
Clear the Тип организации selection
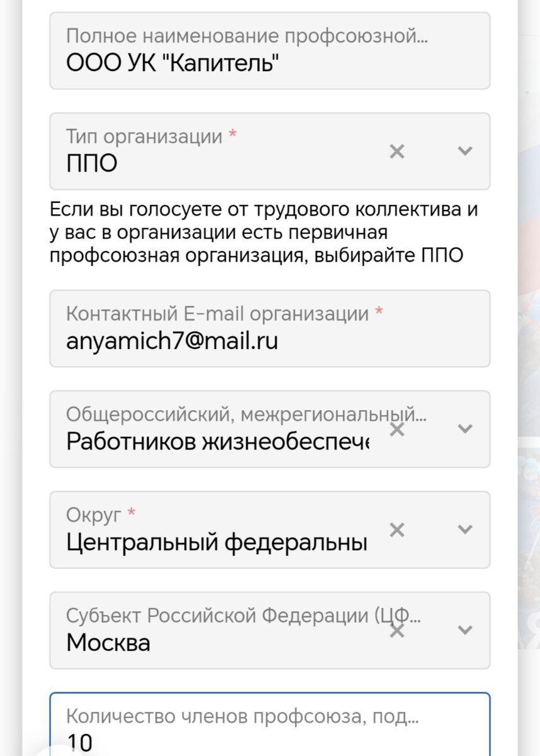[x=397, y=151]
